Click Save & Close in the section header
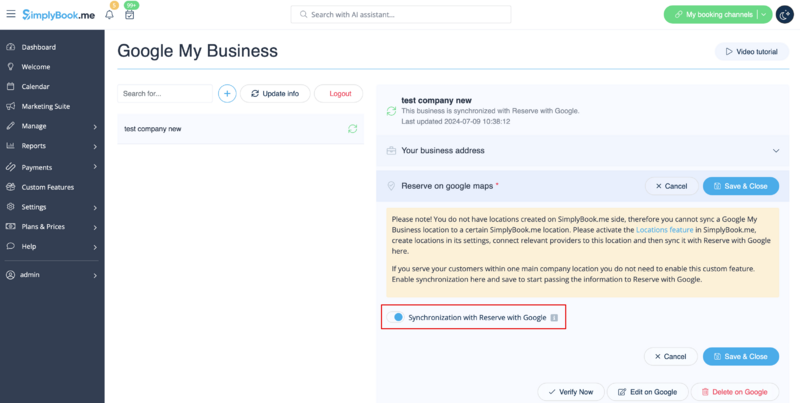The image size is (800, 403). [741, 186]
